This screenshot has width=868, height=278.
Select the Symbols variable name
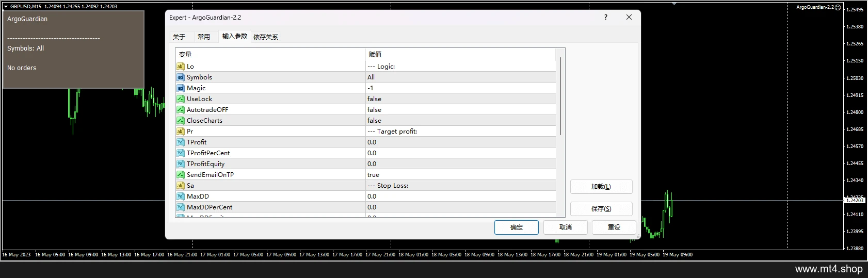199,77
